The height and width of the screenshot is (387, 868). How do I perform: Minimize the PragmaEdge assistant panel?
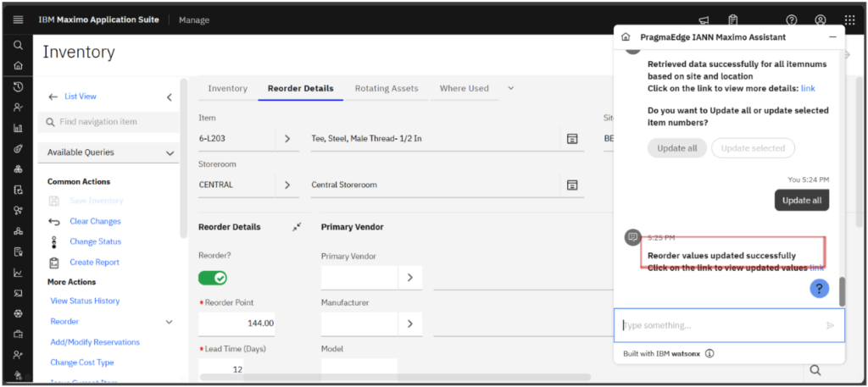click(x=832, y=37)
